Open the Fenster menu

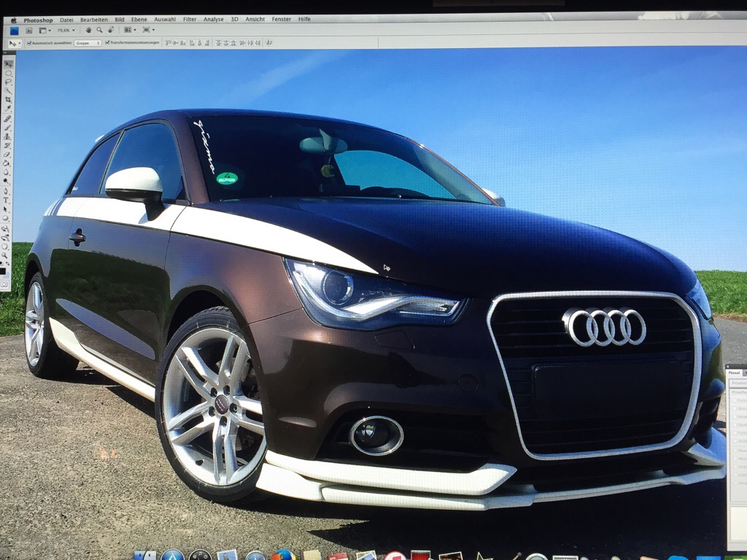pyautogui.click(x=281, y=20)
